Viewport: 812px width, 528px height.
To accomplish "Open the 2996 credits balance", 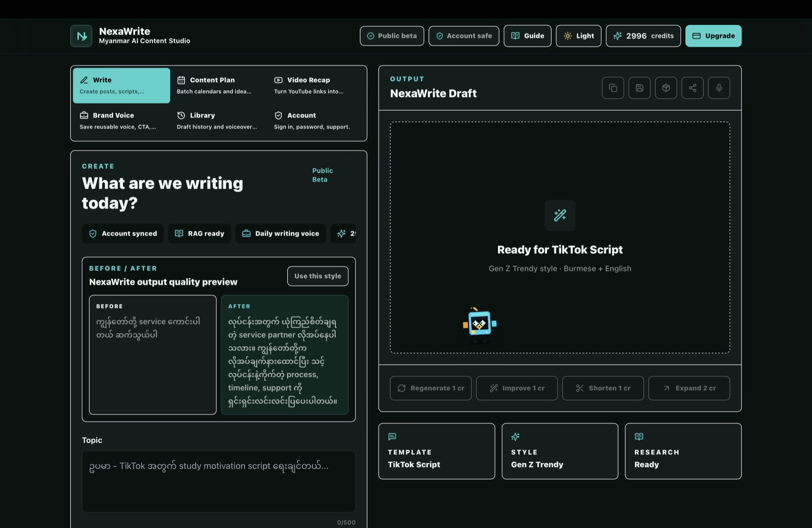I will [x=643, y=36].
